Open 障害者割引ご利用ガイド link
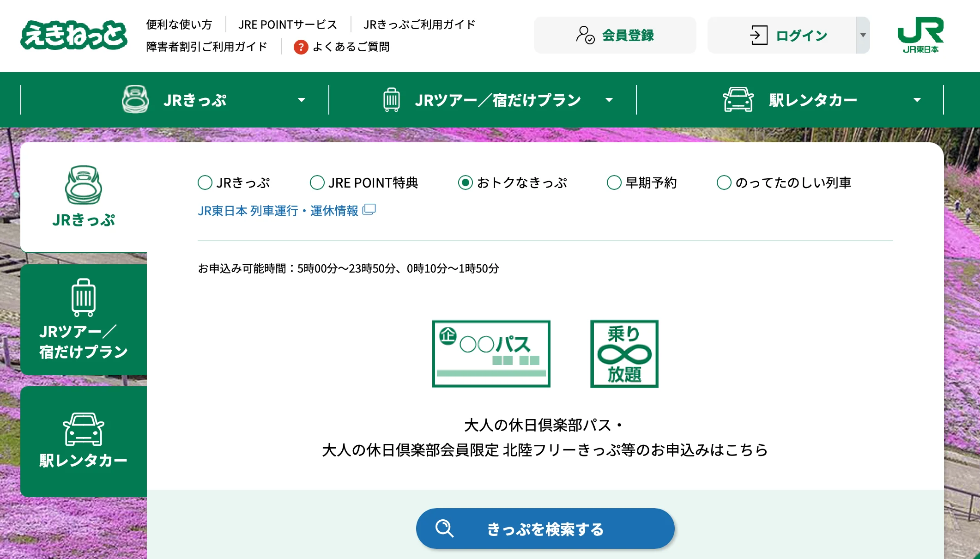The width and height of the screenshot is (980, 559). coord(207,47)
